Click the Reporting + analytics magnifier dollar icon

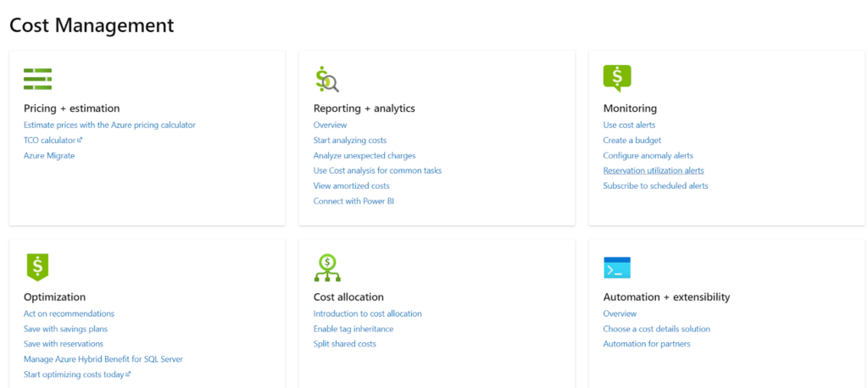tap(326, 79)
